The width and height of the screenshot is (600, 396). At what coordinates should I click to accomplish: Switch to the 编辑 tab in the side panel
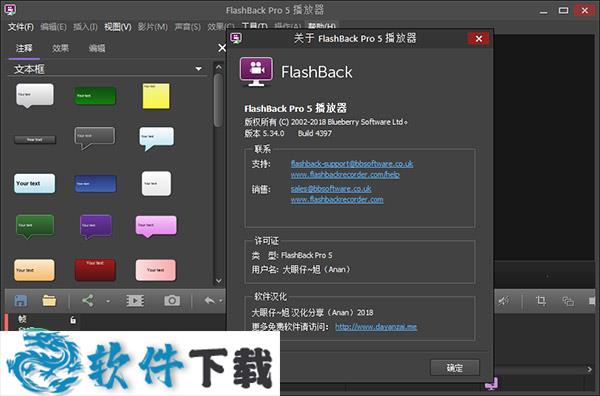(97, 48)
